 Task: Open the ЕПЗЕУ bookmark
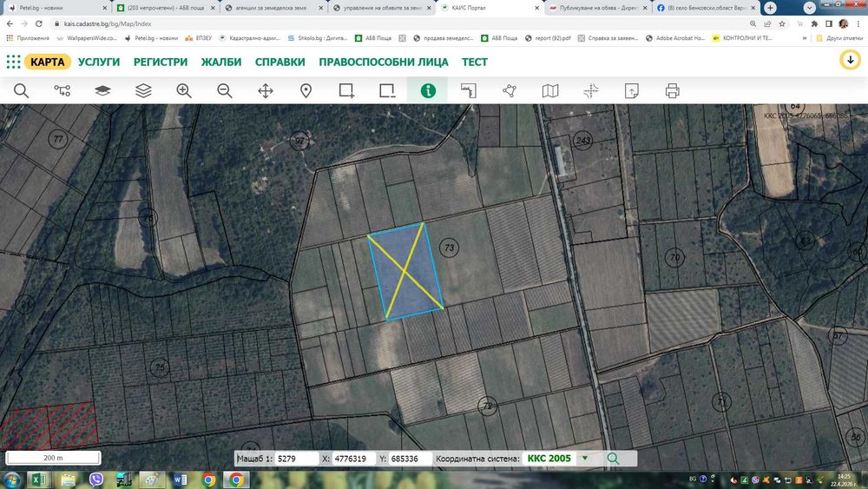[x=199, y=38]
